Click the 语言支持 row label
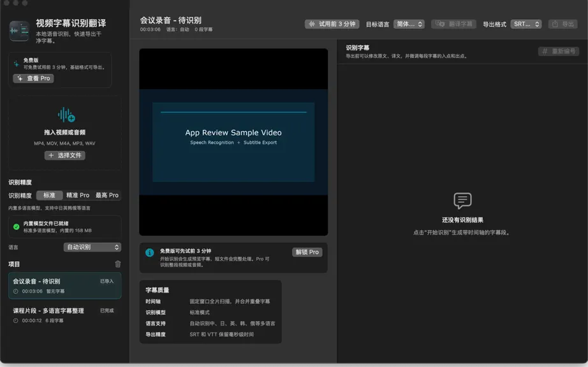The image size is (588, 367). (x=156, y=324)
